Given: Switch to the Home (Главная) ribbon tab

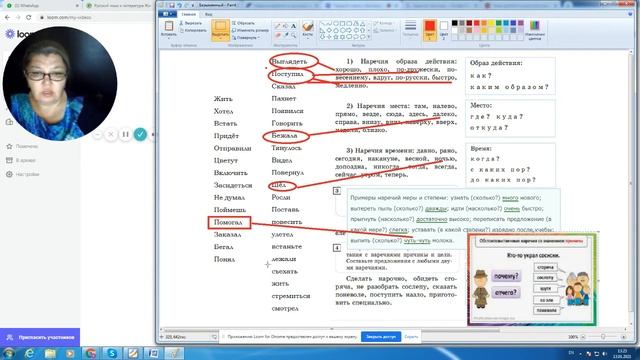Looking at the screenshot, I should click(189, 14).
